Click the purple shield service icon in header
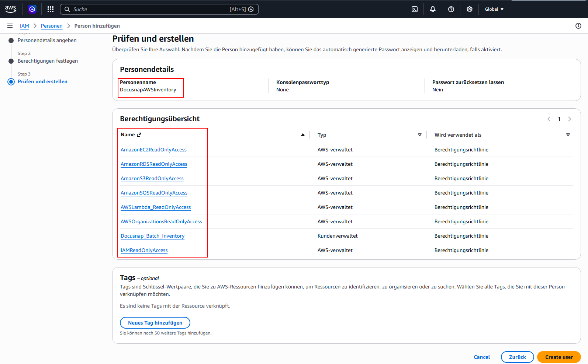The image size is (588, 364). pyautogui.click(x=32, y=9)
